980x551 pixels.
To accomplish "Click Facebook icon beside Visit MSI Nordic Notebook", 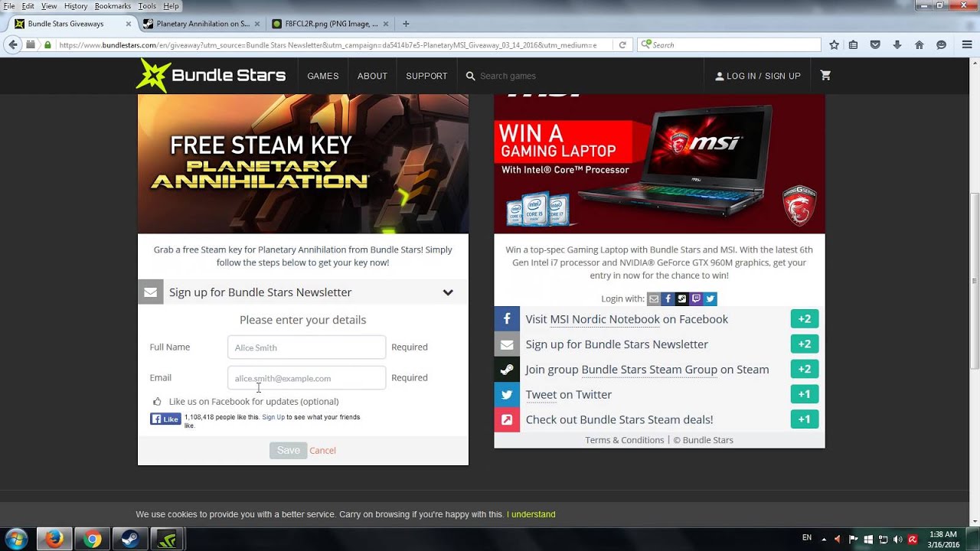I will pos(507,319).
